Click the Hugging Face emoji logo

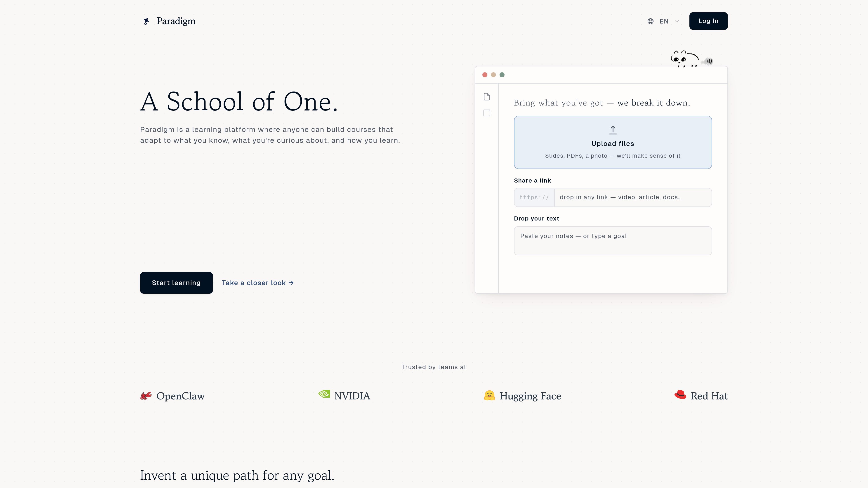tap(489, 395)
